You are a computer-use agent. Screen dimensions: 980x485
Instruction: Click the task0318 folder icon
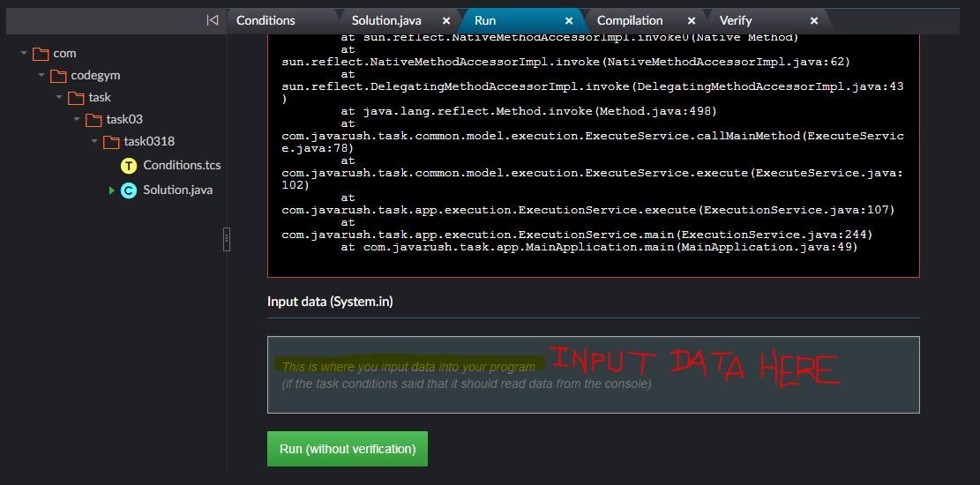[111, 142]
